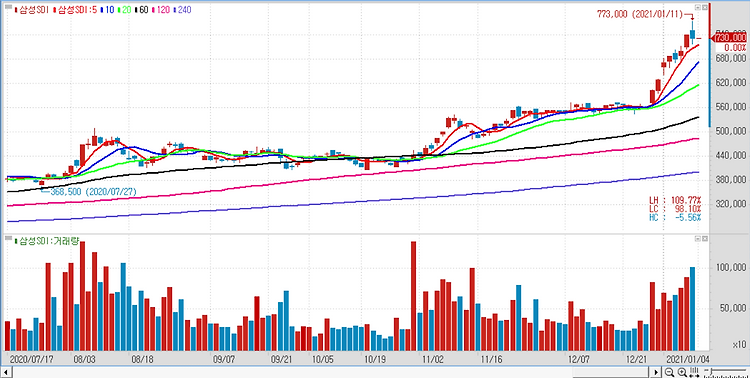Click the candle spacing adjust icon
This screenshot has width=750, height=378.
point(694,372)
